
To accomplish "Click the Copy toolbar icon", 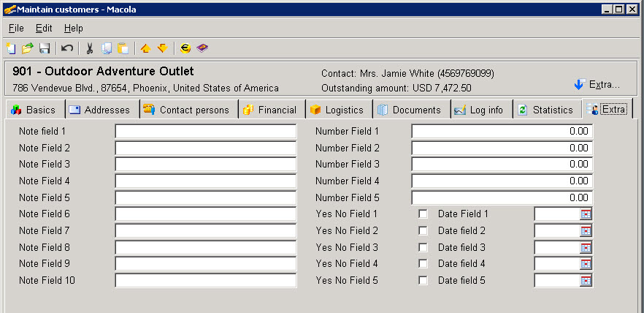I will tap(107, 48).
